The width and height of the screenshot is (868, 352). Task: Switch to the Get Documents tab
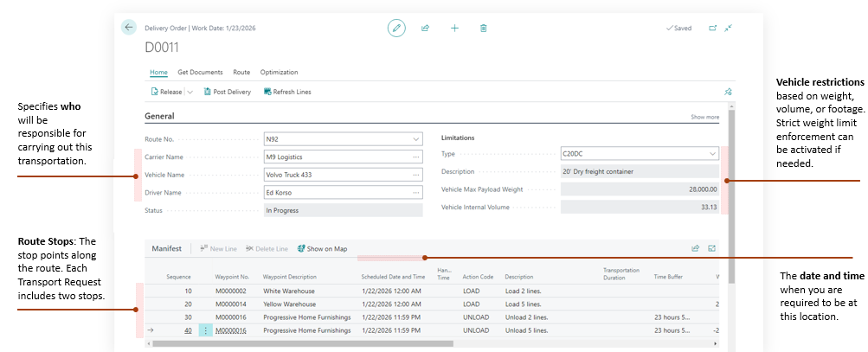click(200, 73)
